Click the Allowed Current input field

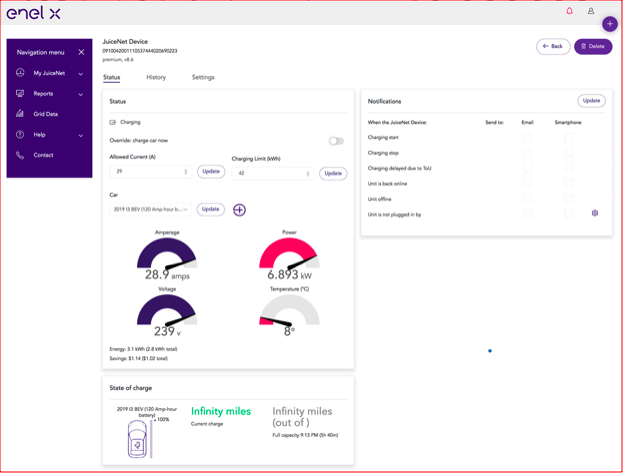[x=146, y=172]
